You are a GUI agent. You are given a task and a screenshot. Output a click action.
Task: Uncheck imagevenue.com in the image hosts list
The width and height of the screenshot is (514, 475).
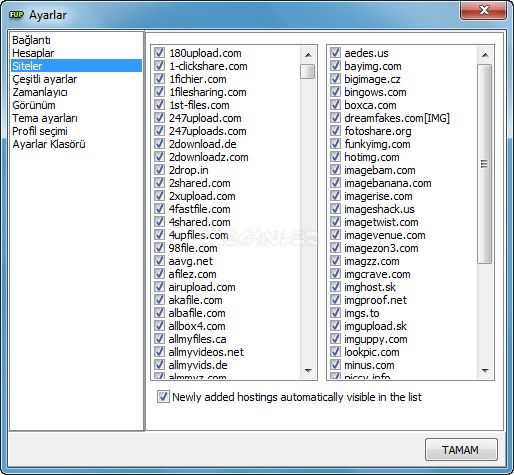click(x=335, y=235)
